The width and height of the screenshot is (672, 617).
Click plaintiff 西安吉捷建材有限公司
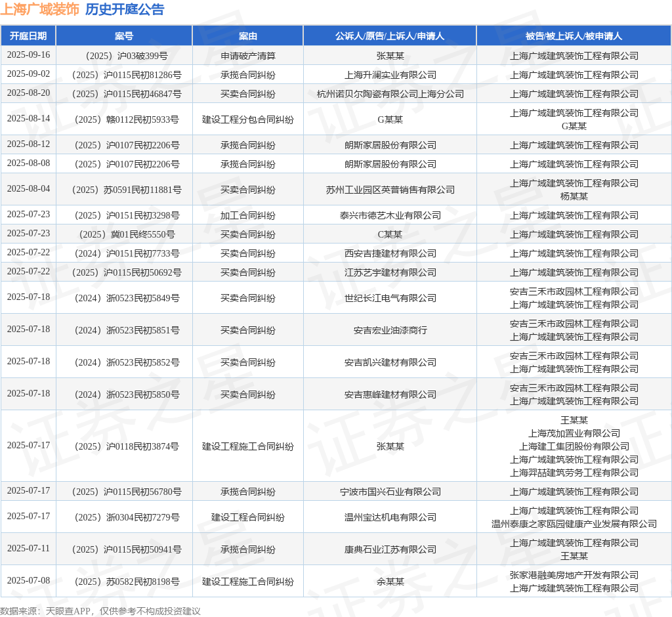point(390,253)
